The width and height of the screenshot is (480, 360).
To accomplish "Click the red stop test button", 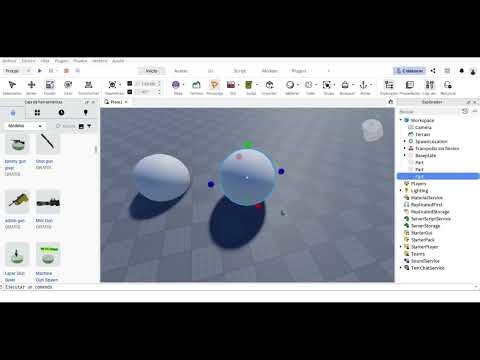I will point(66,71).
